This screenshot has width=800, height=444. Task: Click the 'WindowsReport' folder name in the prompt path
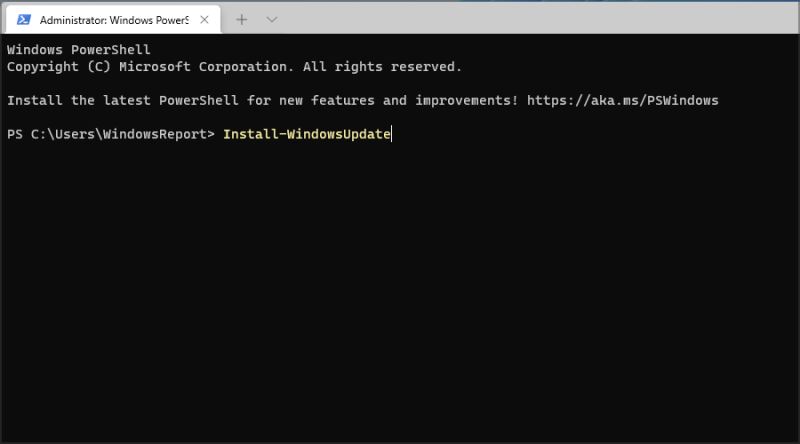pyautogui.click(x=158, y=134)
